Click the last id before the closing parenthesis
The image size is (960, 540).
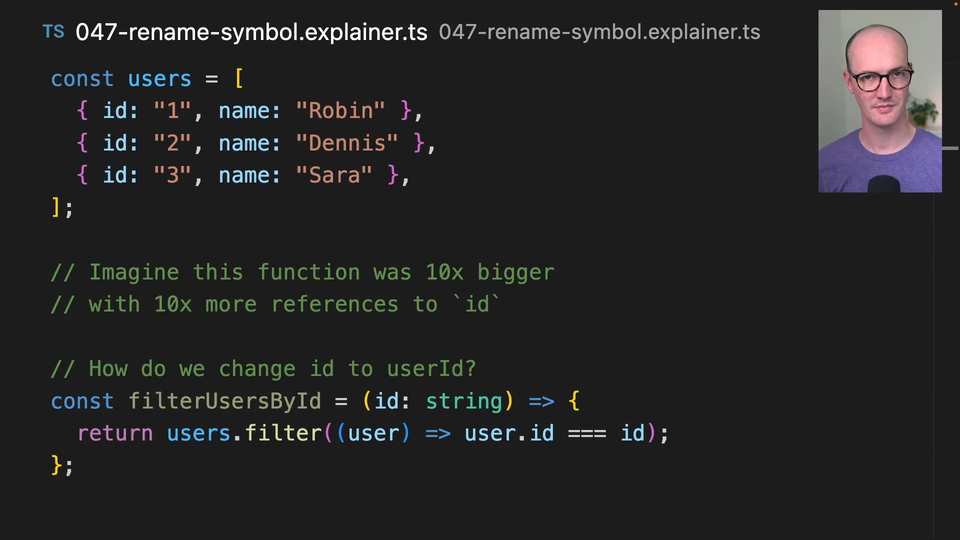632,433
